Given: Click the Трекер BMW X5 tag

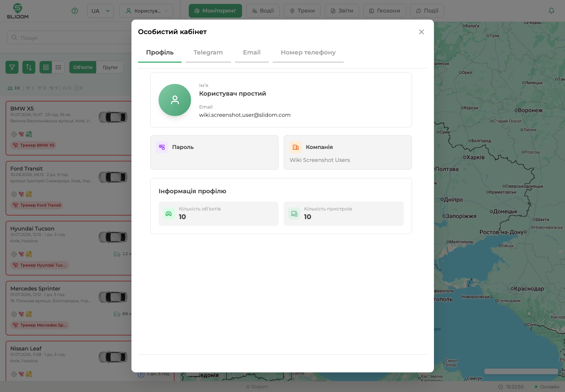Looking at the screenshot, I should click(x=34, y=145).
